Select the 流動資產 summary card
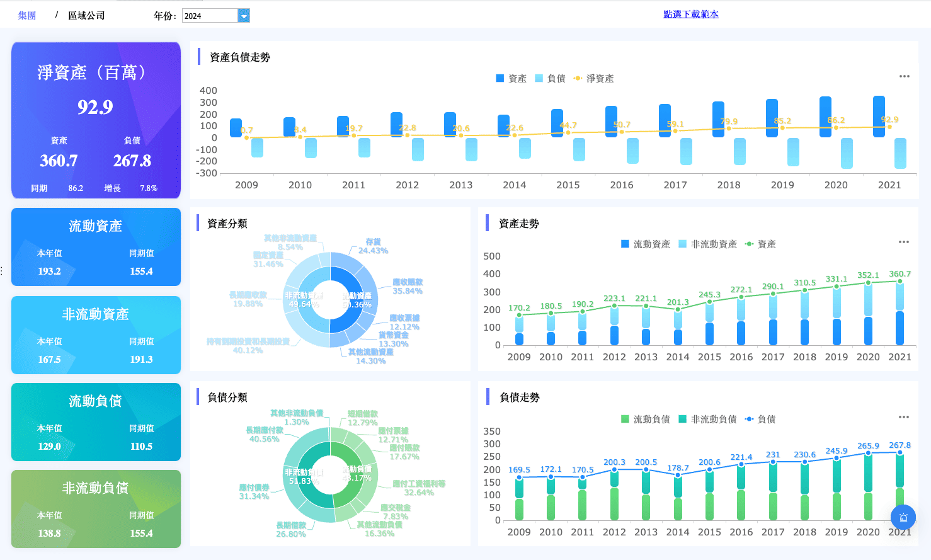The image size is (931, 560). pos(96,247)
